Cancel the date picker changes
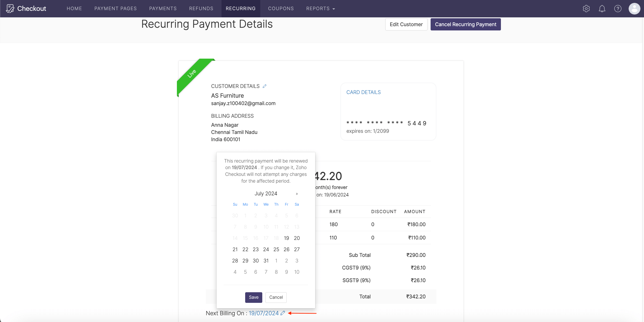Viewport: 644px width, 322px height. coord(276,297)
